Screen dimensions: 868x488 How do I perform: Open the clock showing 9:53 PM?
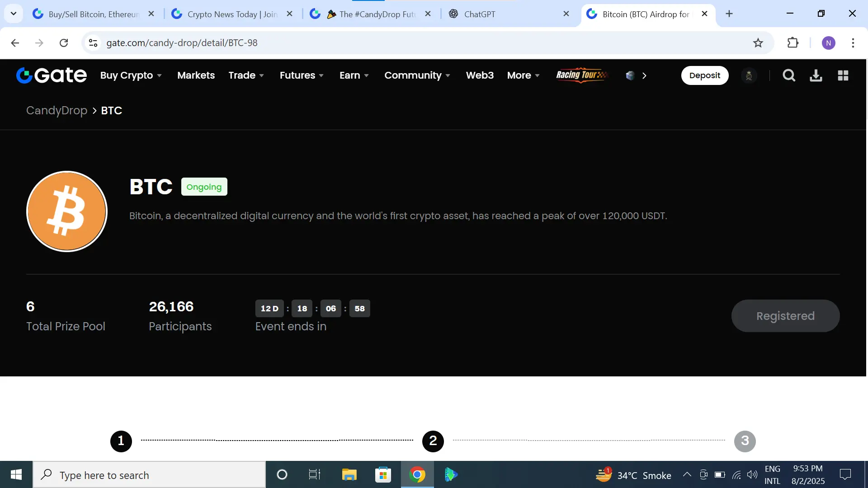click(x=808, y=475)
